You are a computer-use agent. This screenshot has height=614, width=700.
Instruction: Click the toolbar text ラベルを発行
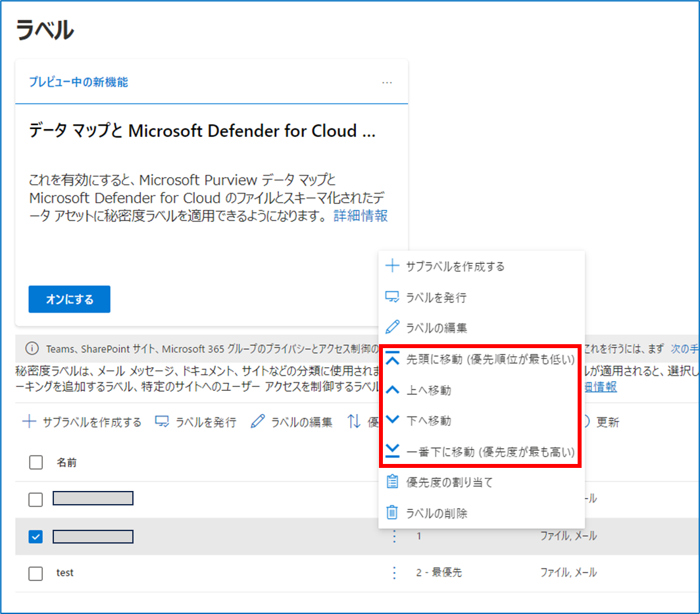click(x=206, y=422)
